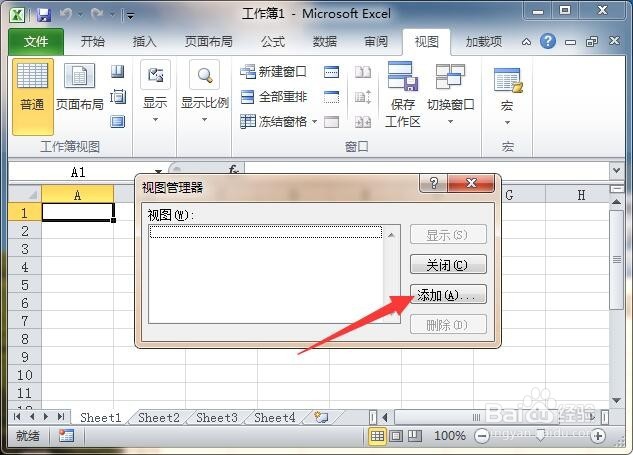Click the Hide window icon
Screen dimensions: 633x455
pyautogui.click(x=331, y=97)
